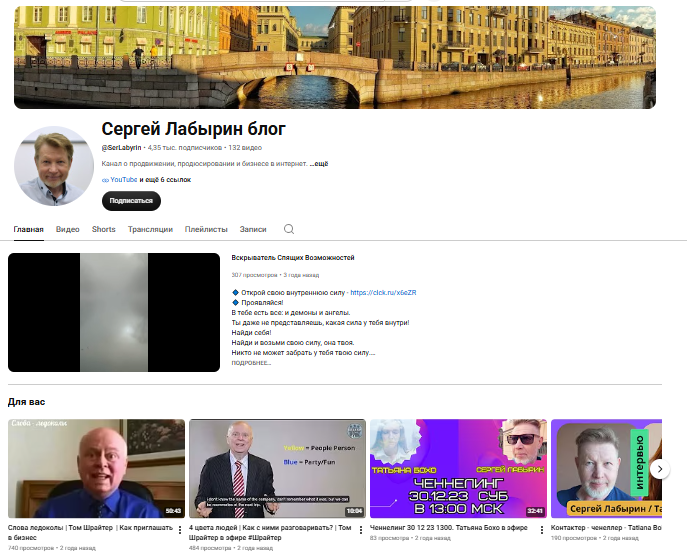This screenshot has width=687, height=559.
Task: Open the channel search magnifier icon
Action: (x=289, y=229)
